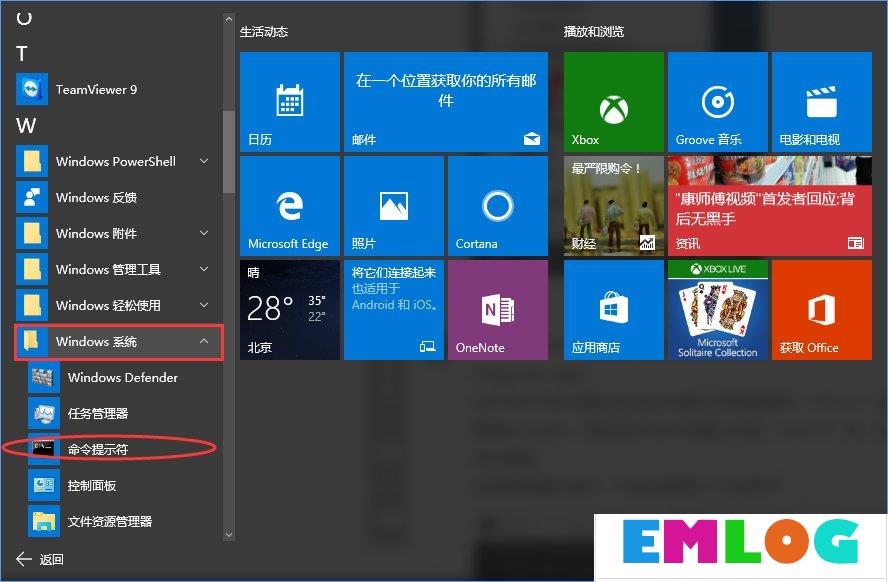Open the Microsoft Solitaire Collection tile

[x=718, y=310]
